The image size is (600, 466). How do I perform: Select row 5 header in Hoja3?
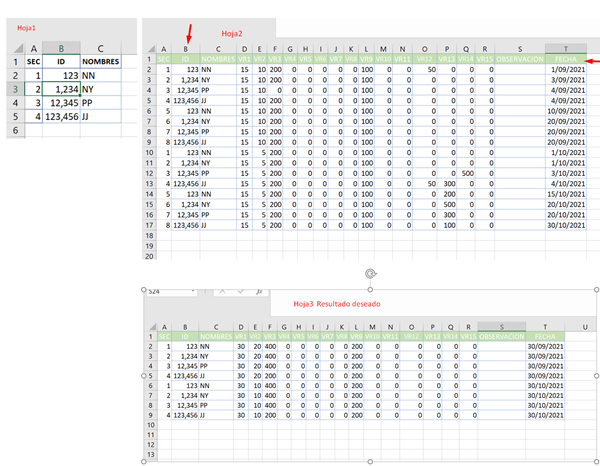151,376
